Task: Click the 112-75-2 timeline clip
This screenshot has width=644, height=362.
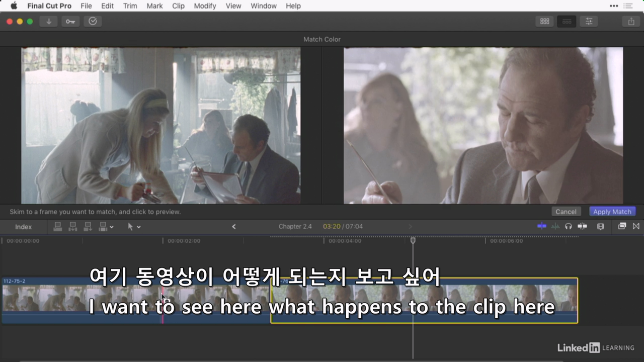Action: [x=136, y=301]
